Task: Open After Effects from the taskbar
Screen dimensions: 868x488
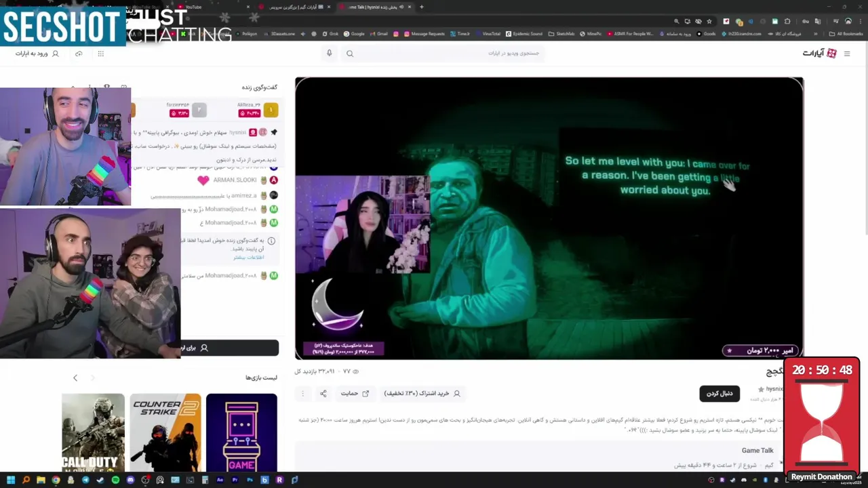Action: [220, 480]
